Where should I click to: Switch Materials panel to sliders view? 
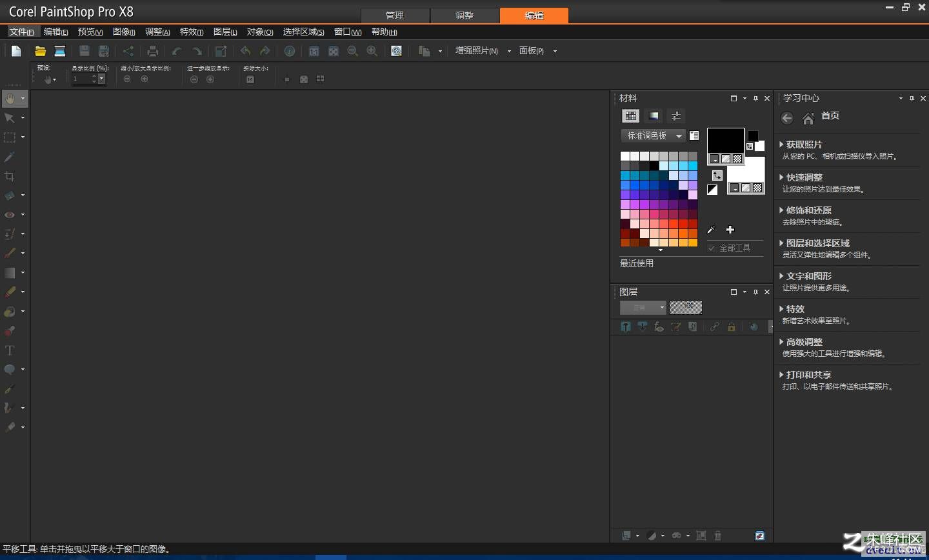[675, 115]
